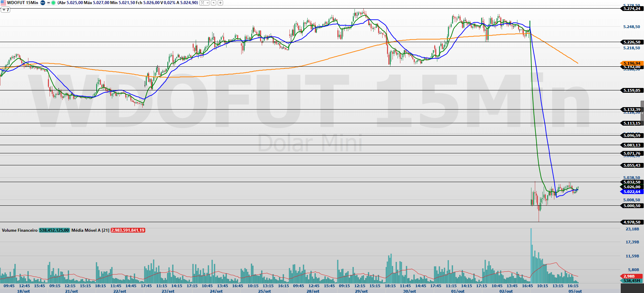644x293 pixels.
Task: Click the plus icon to add indicator
Action: (220, 3)
